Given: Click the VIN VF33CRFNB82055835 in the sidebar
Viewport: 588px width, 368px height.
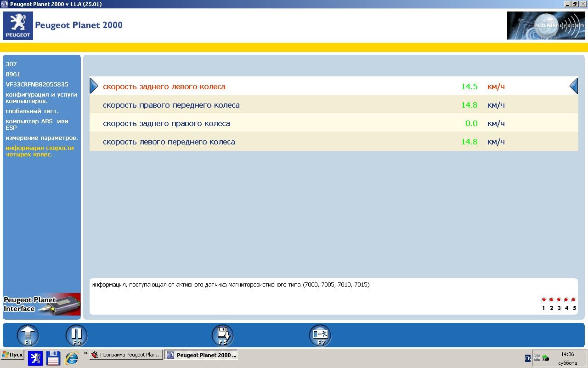Looking at the screenshot, I should pos(37,84).
